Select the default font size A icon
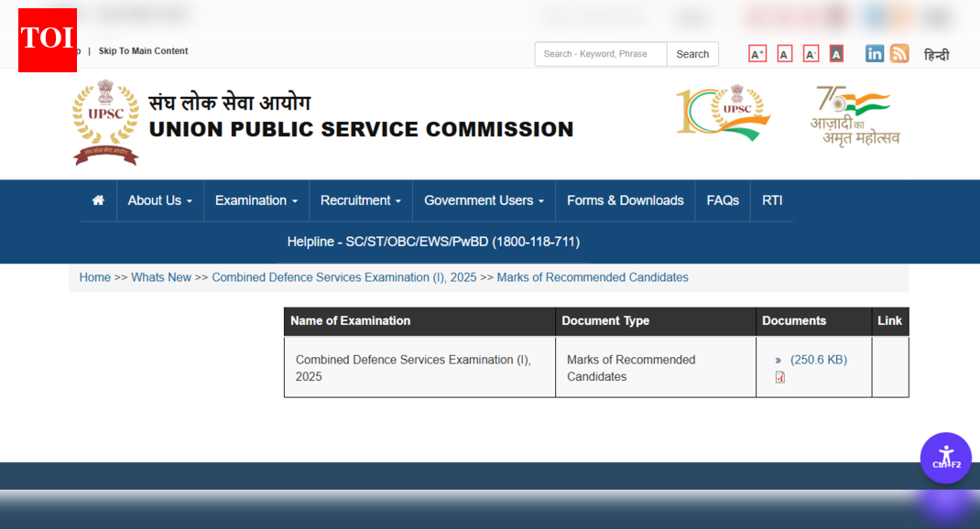The height and width of the screenshot is (529, 980). point(783,54)
